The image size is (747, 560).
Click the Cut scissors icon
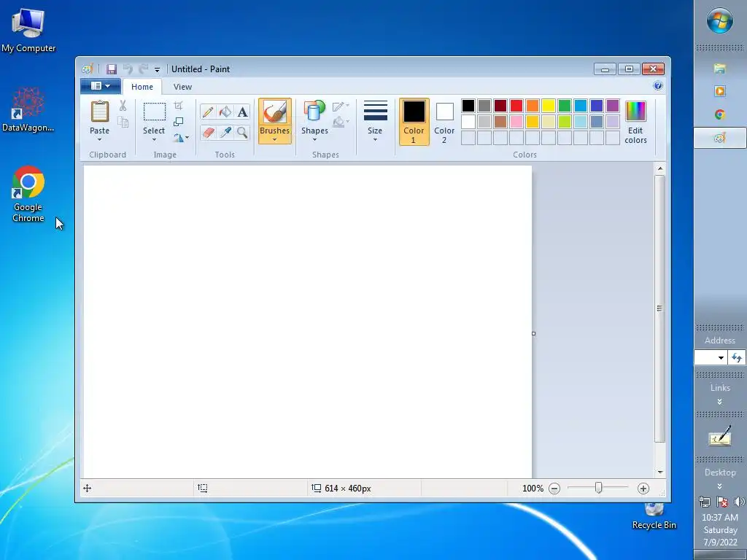click(x=123, y=106)
